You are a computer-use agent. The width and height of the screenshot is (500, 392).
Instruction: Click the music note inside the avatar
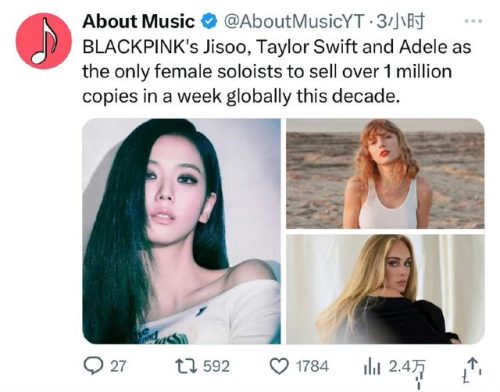coord(43,41)
